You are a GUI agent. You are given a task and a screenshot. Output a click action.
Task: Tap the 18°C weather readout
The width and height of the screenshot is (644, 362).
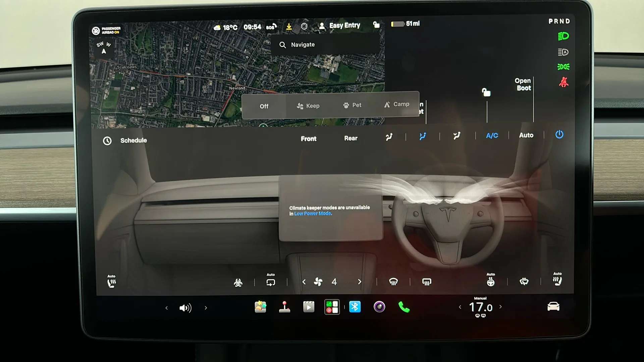(x=226, y=27)
